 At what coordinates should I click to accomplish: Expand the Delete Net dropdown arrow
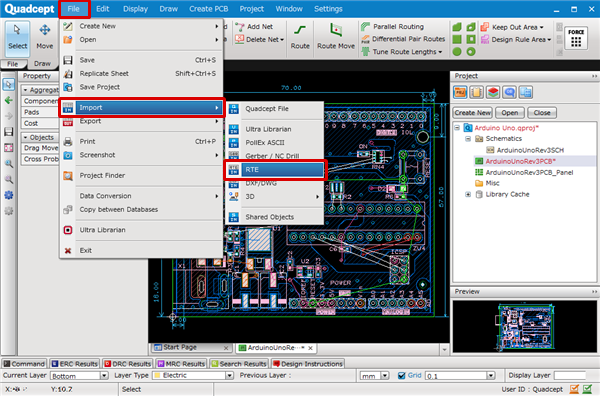pos(282,40)
